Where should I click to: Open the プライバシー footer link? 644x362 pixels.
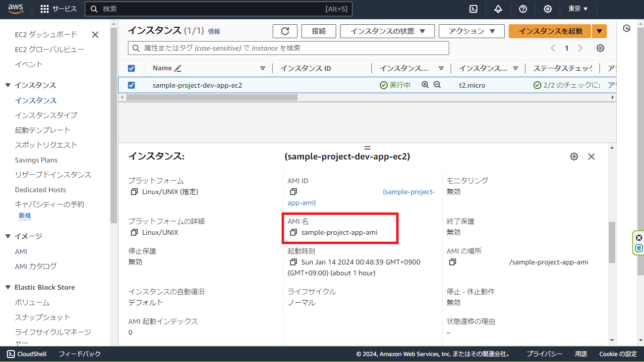544,354
